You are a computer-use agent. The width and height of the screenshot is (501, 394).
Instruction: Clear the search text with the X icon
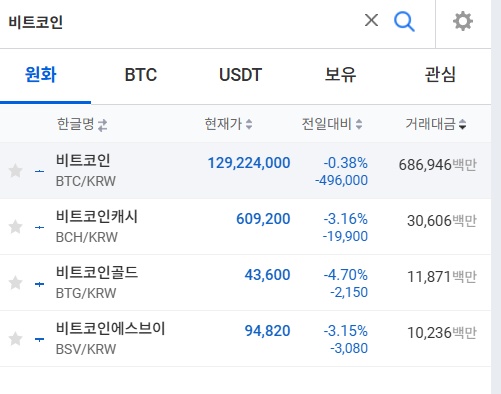[371, 20]
